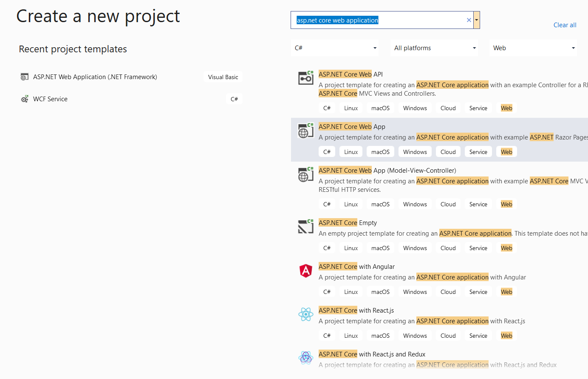The width and height of the screenshot is (588, 379).
Task: Click the C# tag under Web App
Action: point(327,152)
